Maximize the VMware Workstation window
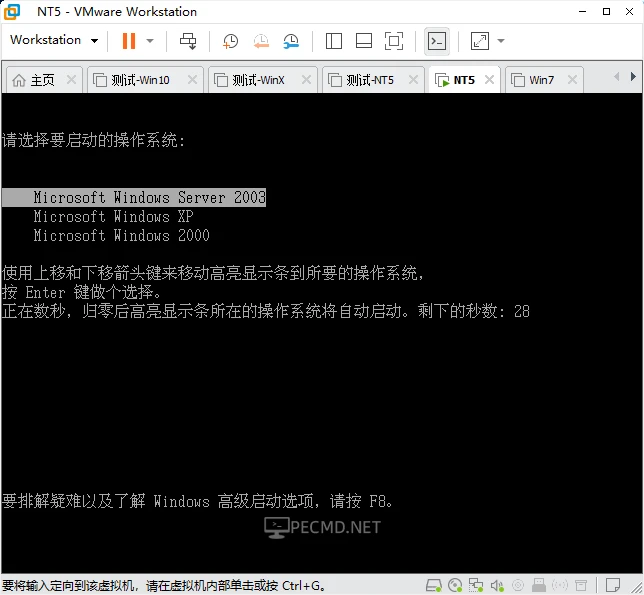This screenshot has width=644, height=595. (x=606, y=11)
